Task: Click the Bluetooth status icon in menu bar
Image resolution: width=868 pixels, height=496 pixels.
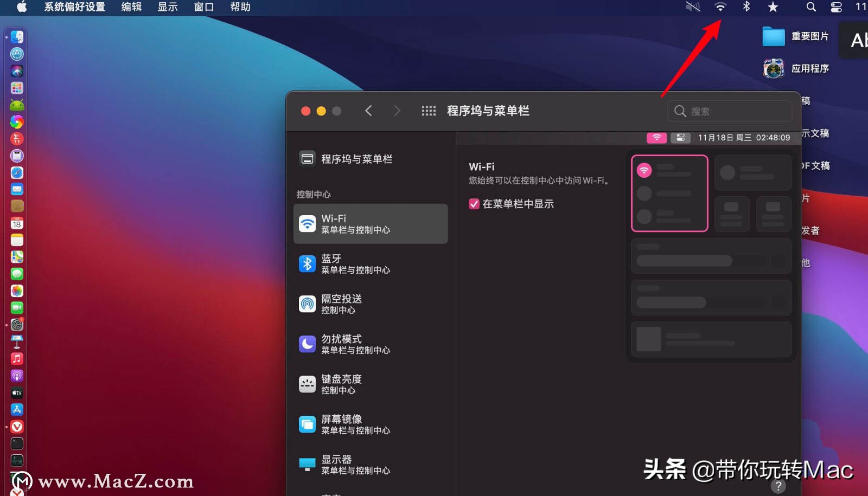Action: point(746,7)
